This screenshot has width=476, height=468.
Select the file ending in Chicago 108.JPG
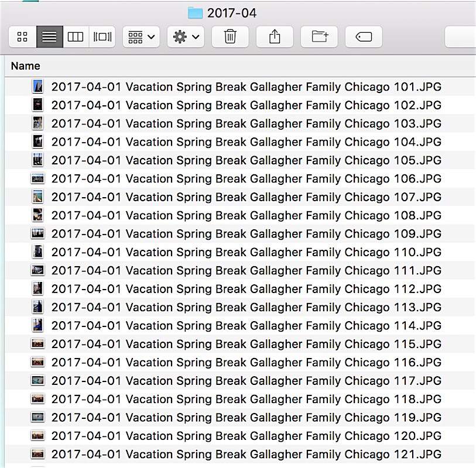pos(240,215)
